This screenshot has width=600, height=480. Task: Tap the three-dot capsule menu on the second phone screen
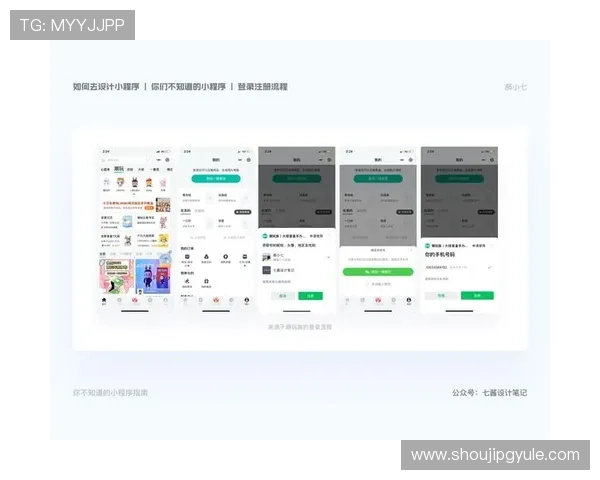(x=240, y=160)
